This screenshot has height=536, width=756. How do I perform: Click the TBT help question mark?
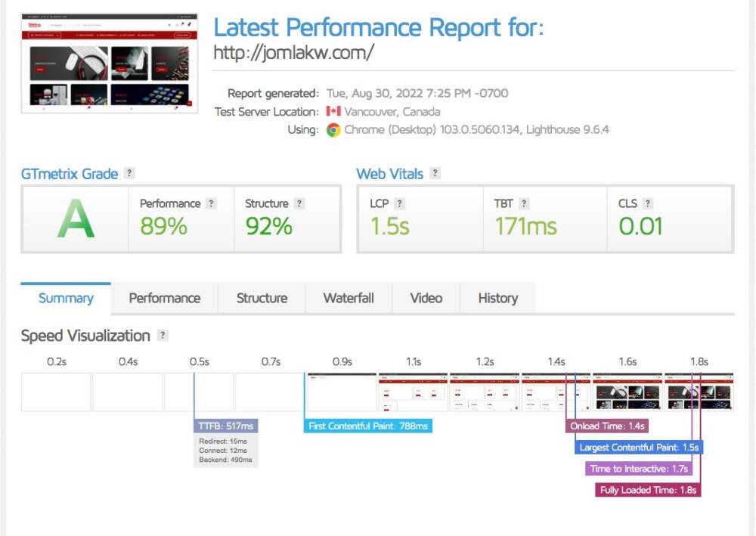pyautogui.click(x=524, y=203)
